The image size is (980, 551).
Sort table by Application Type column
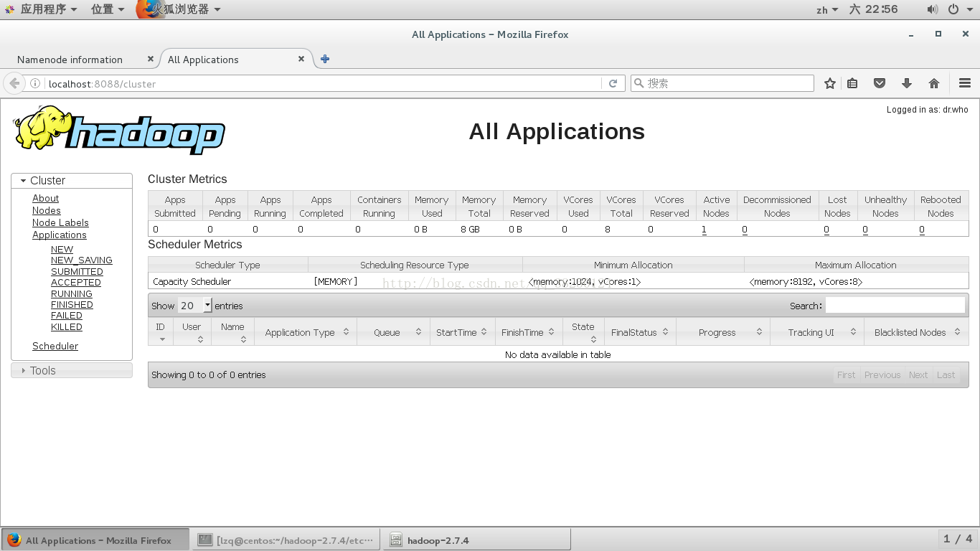(306, 332)
